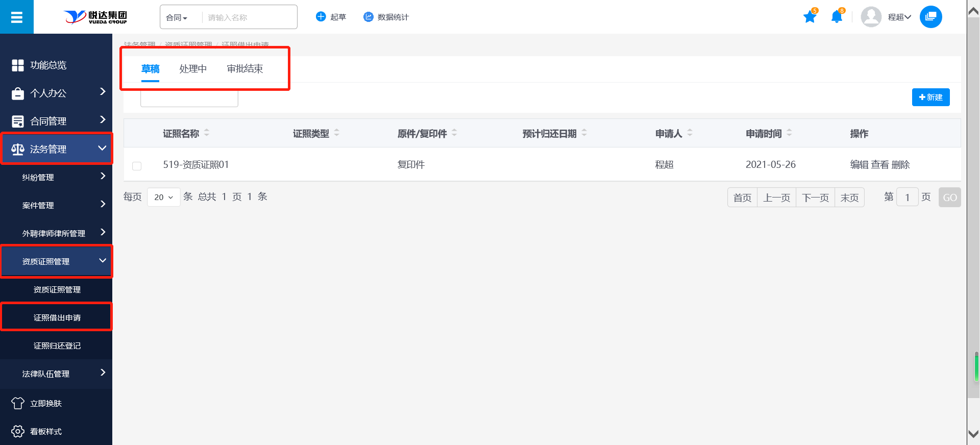Switch to the 审批结束 tab
This screenshot has height=445, width=980.
(245, 69)
